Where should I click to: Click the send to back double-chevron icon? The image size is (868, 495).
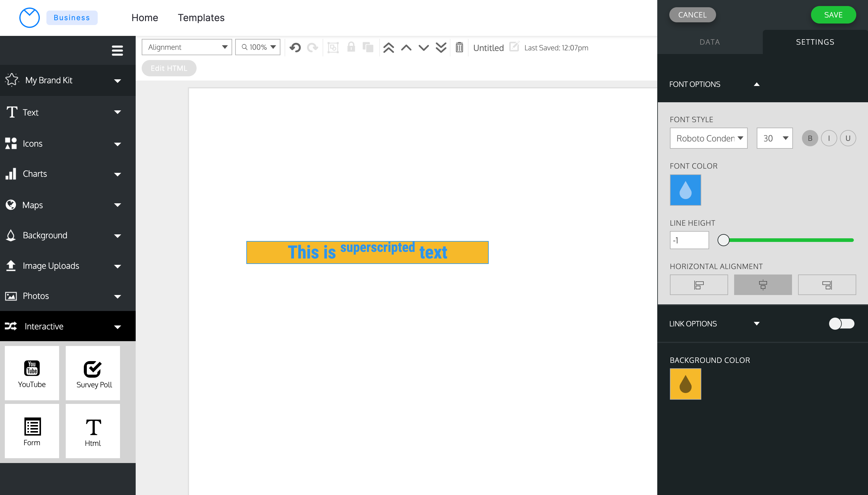coord(440,47)
